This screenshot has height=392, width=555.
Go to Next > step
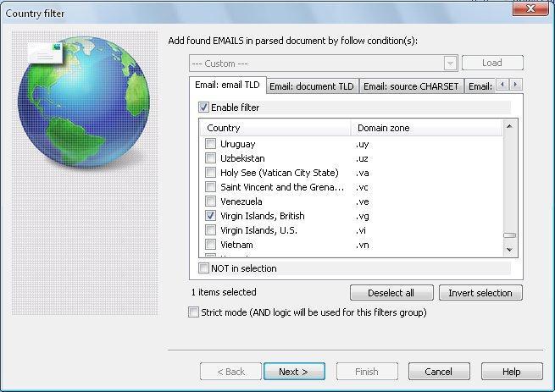294,372
